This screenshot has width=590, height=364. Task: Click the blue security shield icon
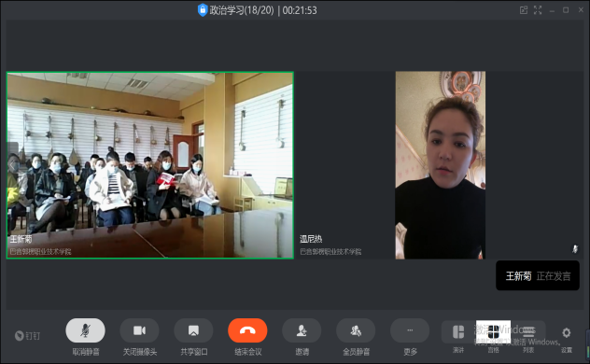coord(203,9)
